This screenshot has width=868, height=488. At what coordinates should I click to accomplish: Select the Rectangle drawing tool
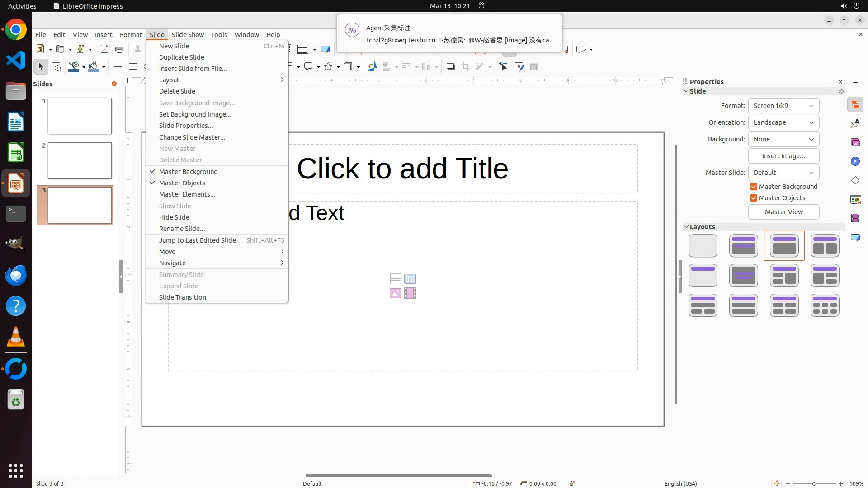tap(133, 67)
